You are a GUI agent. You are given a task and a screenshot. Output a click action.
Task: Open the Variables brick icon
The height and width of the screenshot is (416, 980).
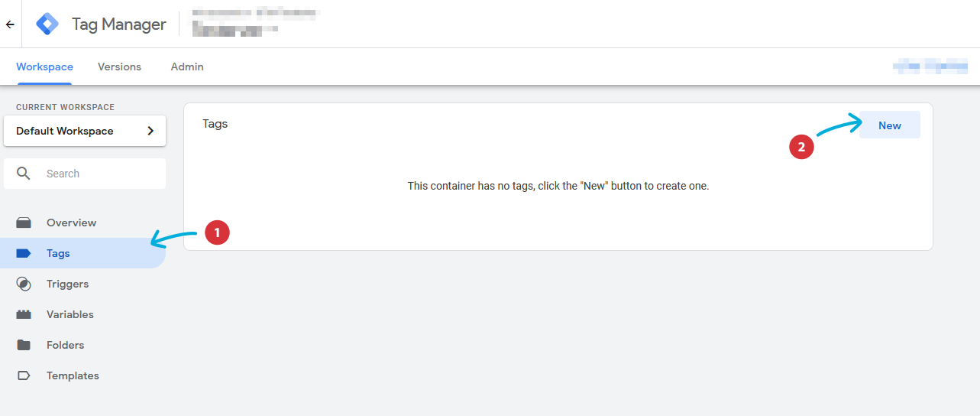24,314
